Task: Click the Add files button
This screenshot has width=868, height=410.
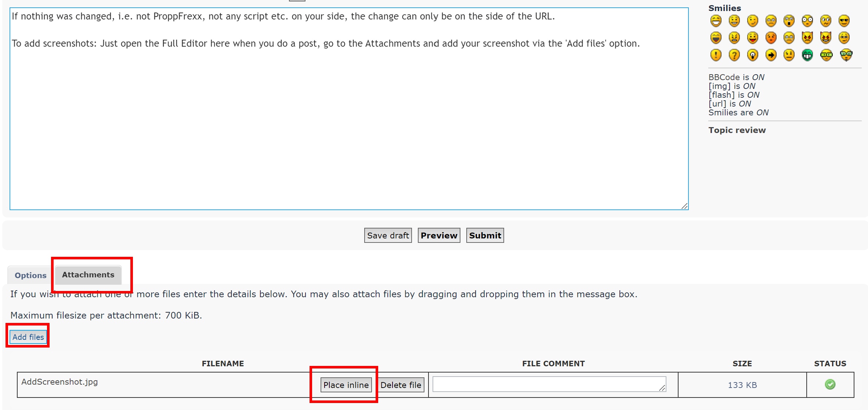Action: pyautogui.click(x=28, y=337)
